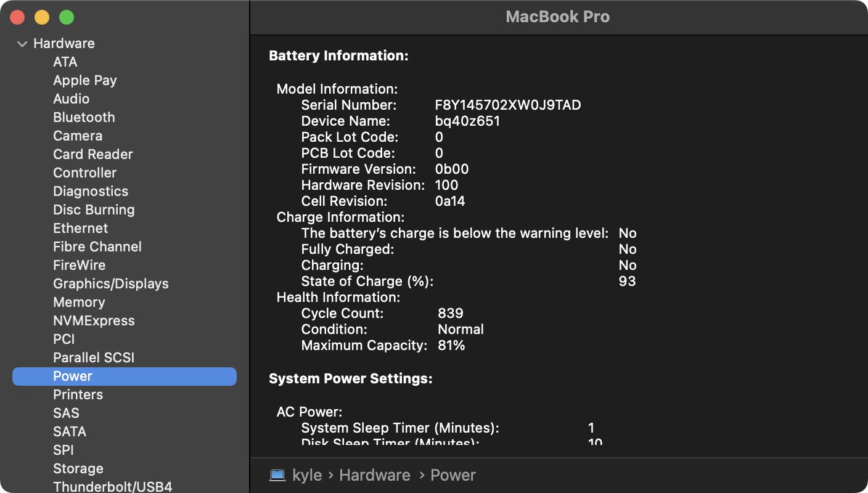868x493 pixels.
Task: Collapse the Hardware tree section
Action: [22, 44]
